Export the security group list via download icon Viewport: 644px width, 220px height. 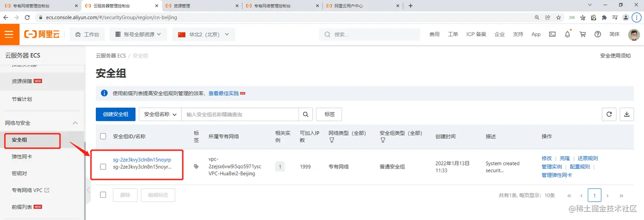627,114
